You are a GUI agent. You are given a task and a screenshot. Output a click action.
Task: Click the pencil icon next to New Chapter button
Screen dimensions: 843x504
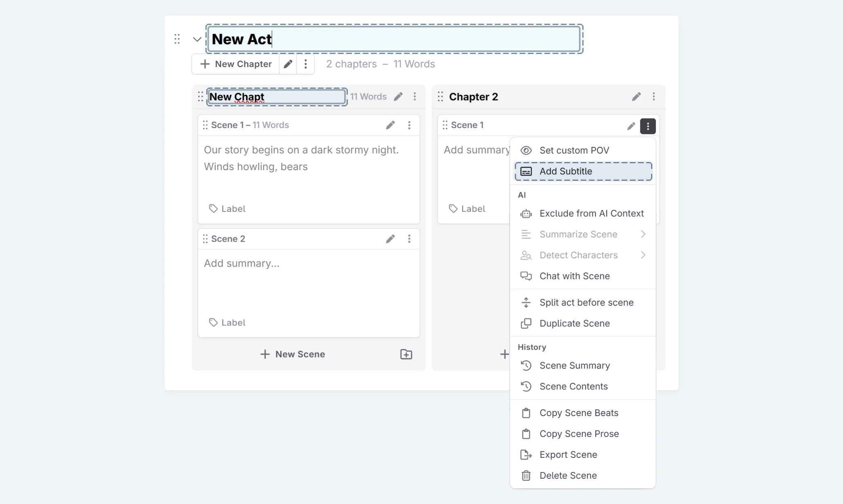tap(288, 64)
